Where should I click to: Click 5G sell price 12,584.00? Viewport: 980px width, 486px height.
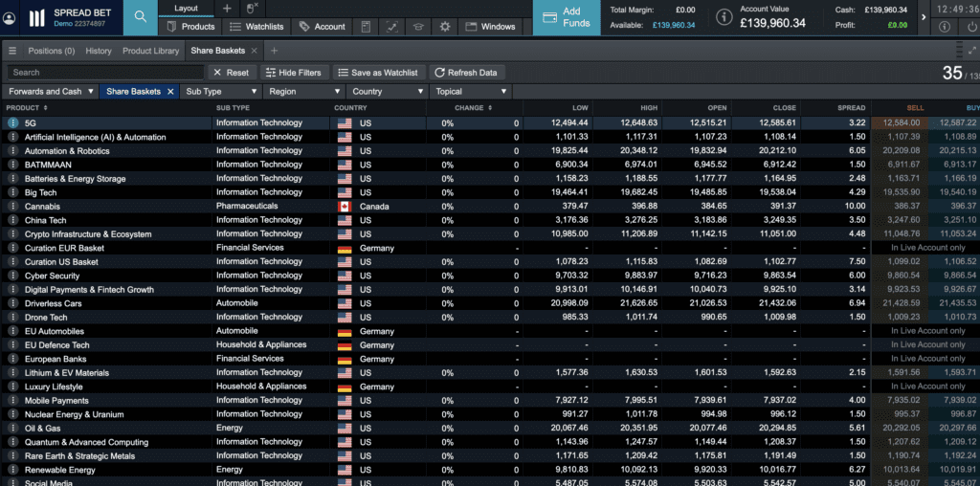(x=900, y=123)
